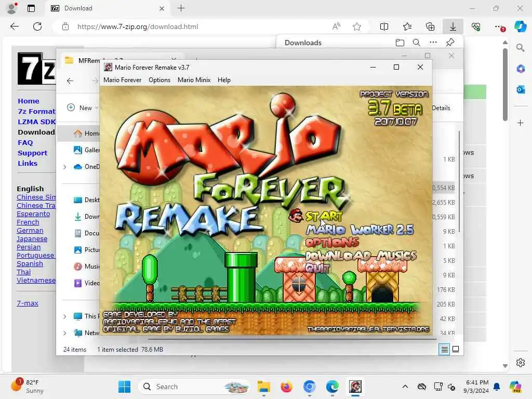This screenshot has width=532, height=399.
Task: Click New button in File Explorer
Action: 83,108
